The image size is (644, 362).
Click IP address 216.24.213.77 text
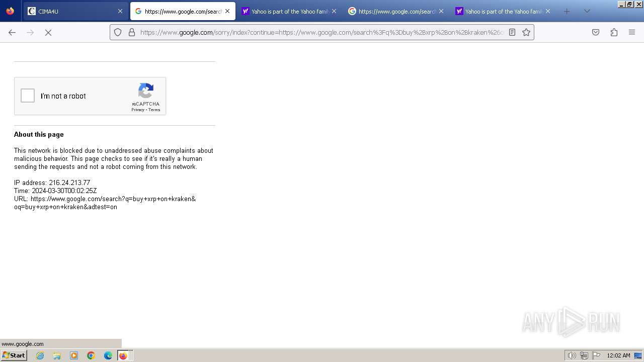click(52, 183)
